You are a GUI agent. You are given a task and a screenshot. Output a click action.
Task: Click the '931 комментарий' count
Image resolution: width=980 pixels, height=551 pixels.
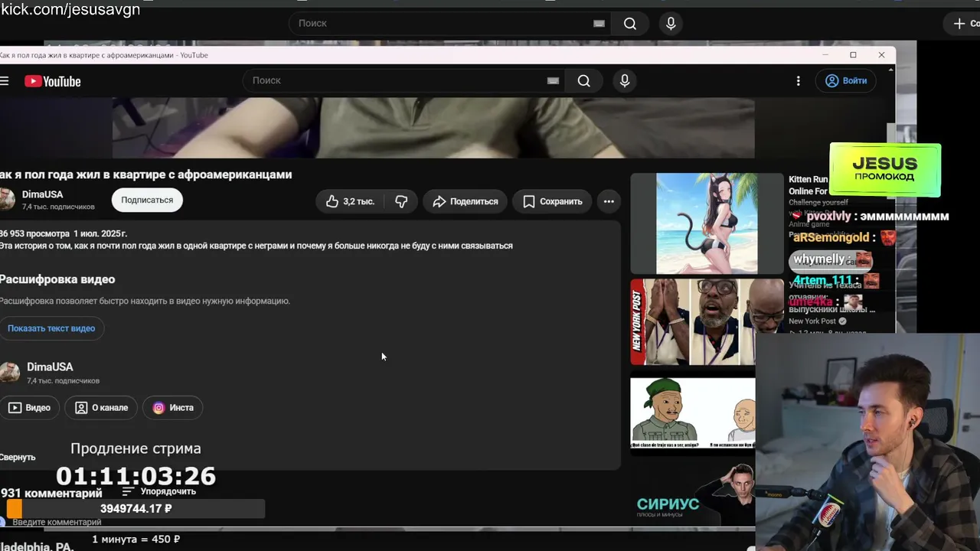[51, 494]
